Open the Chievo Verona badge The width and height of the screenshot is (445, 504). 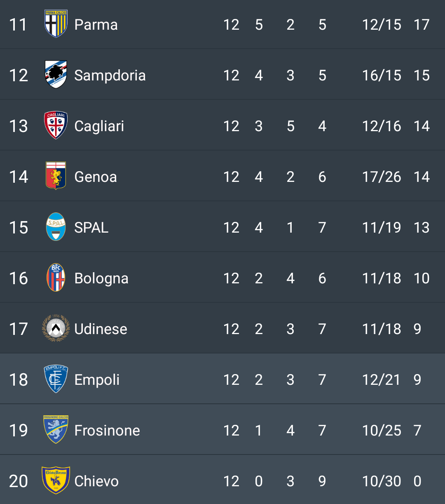click(56, 480)
